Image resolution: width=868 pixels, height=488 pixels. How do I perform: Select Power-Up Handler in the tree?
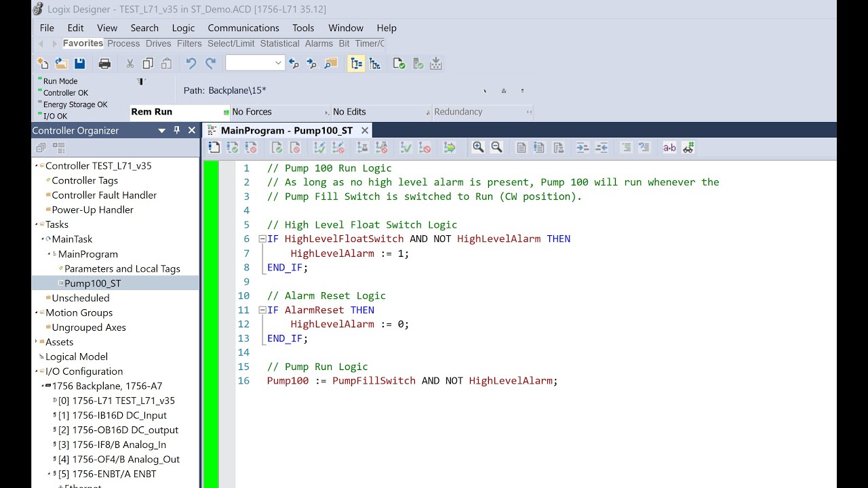point(92,209)
